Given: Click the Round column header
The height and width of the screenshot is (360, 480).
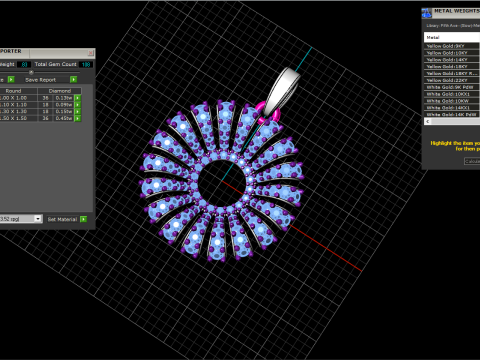Looking at the screenshot, I should pos(18,91).
